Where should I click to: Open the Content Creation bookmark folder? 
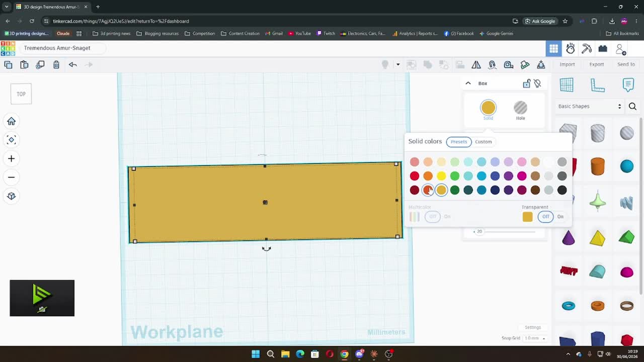(x=240, y=34)
